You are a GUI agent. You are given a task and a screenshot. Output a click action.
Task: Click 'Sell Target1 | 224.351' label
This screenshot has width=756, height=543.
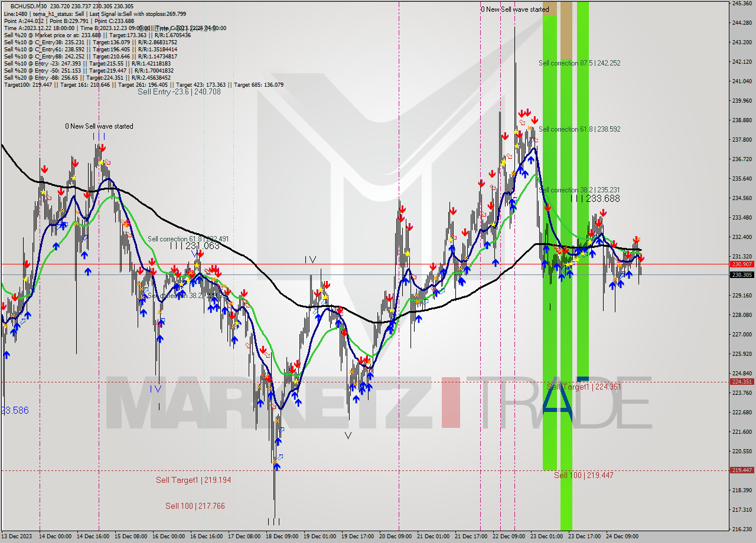point(584,387)
